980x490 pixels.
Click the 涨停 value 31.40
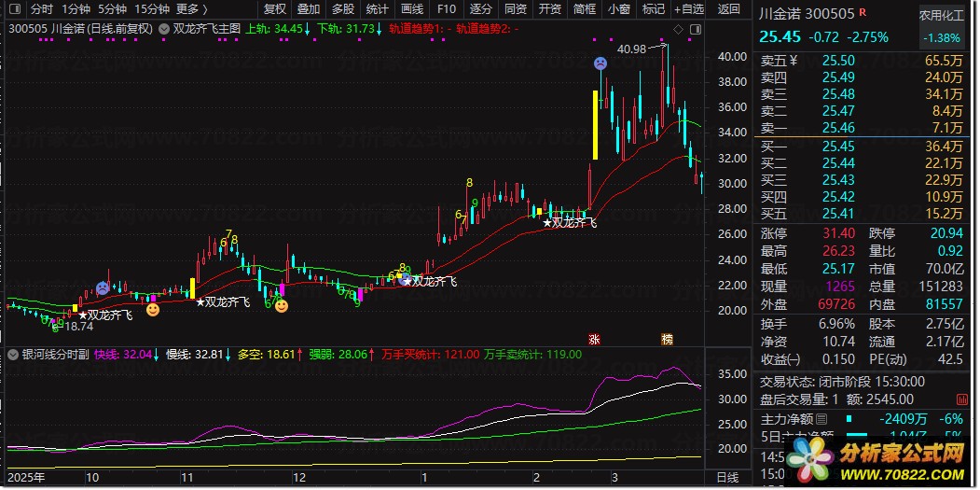pyautogui.click(x=839, y=233)
